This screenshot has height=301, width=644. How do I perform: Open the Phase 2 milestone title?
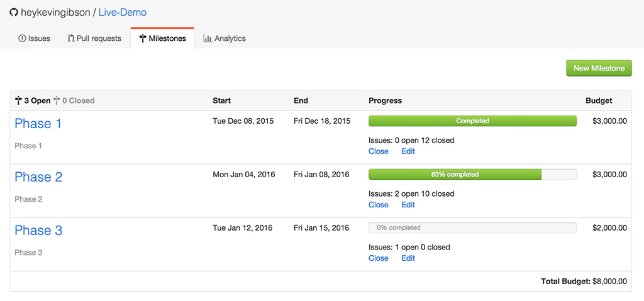coord(38,177)
